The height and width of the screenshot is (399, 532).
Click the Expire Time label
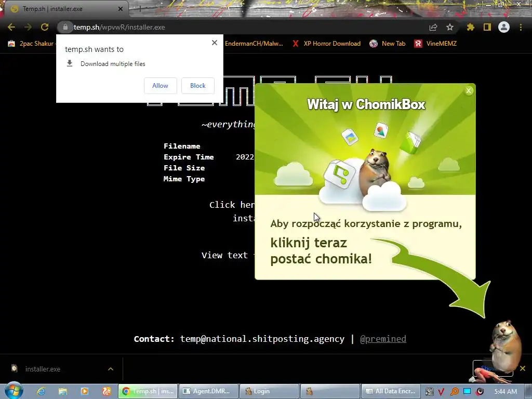189,157
